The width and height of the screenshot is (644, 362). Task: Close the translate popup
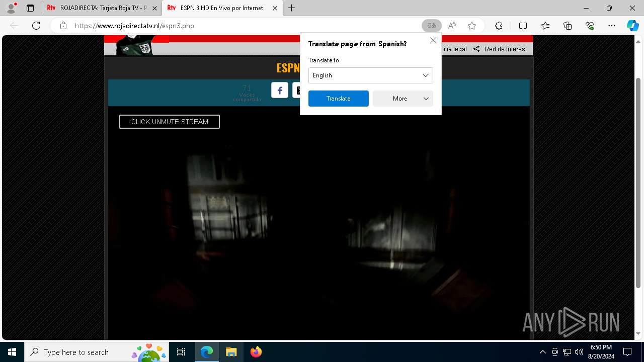(x=433, y=40)
